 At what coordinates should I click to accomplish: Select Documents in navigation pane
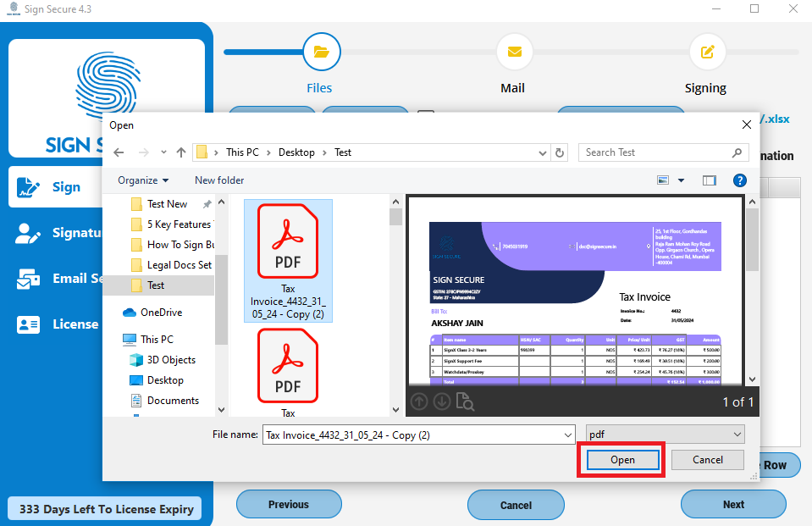(164, 401)
